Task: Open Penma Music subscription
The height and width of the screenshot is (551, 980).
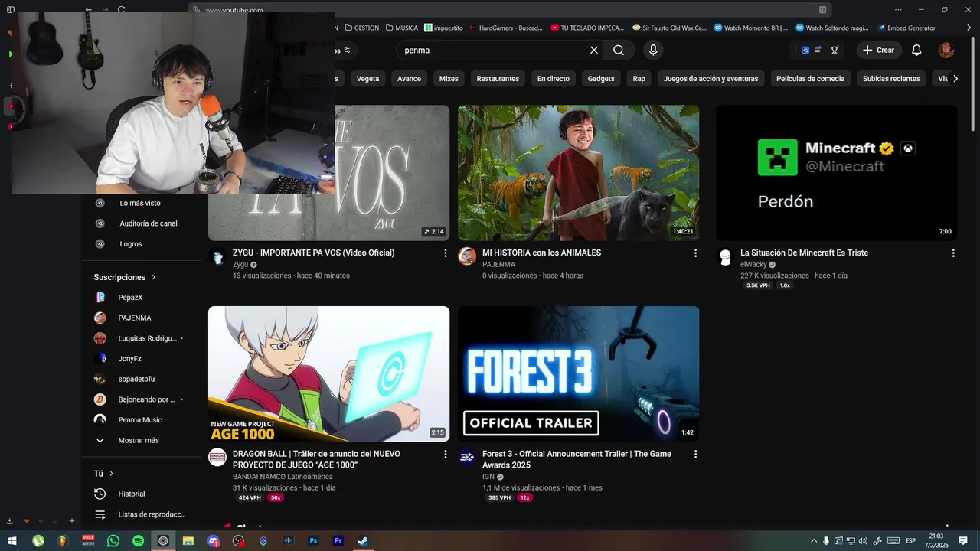Action: pyautogui.click(x=140, y=419)
